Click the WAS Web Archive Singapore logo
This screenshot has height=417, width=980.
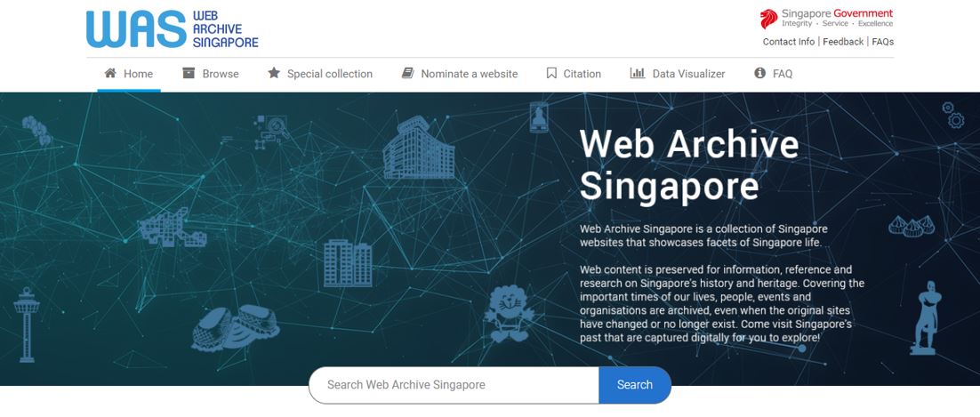coord(172,28)
